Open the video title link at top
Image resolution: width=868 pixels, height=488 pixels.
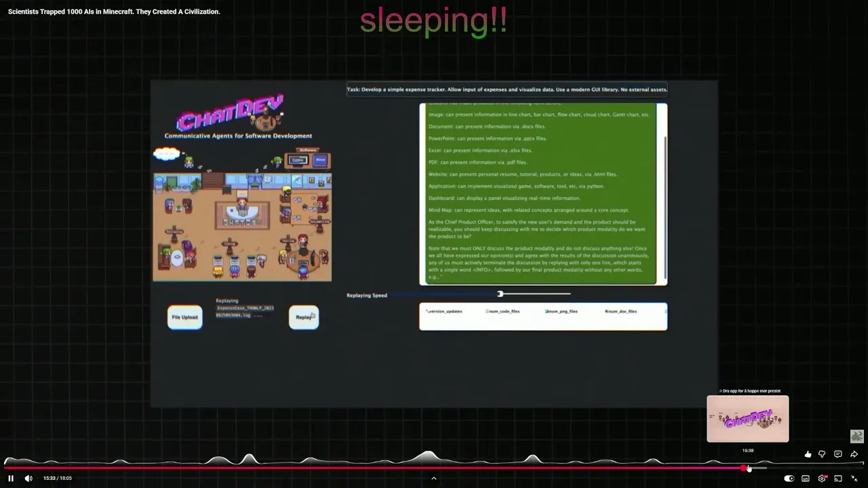pyautogui.click(x=114, y=12)
